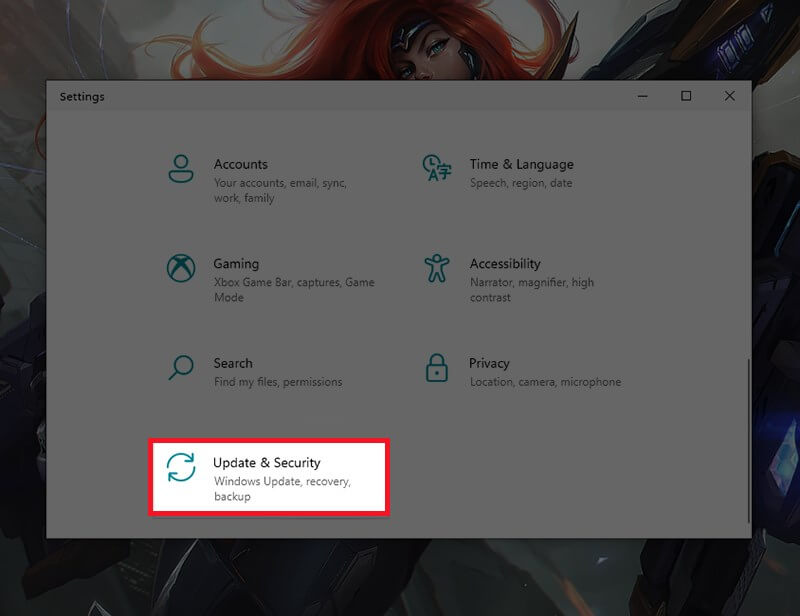This screenshot has width=800, height=616.
Task: Close the Settings window
Action: tap(730, 96)
